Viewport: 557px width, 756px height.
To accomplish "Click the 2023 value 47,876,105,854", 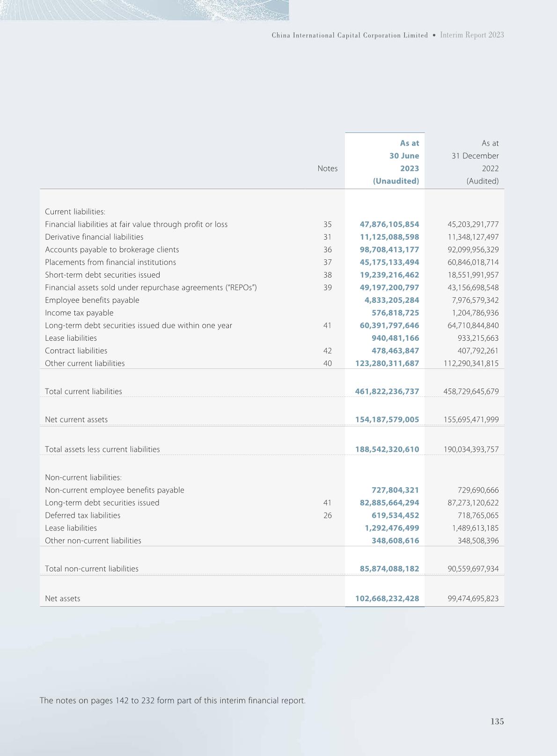I will click(389, 224).
